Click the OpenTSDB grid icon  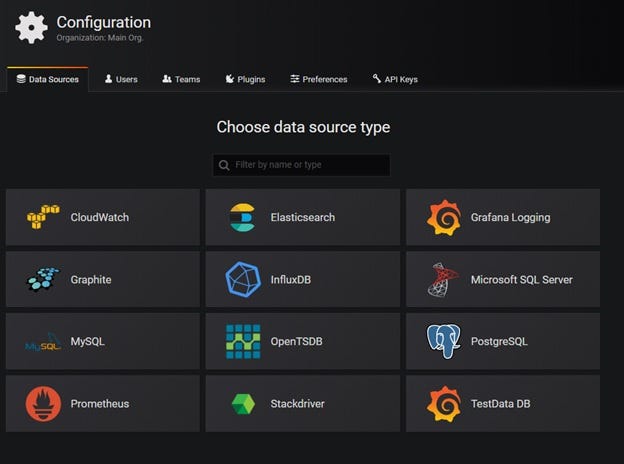tap(243, 341)
